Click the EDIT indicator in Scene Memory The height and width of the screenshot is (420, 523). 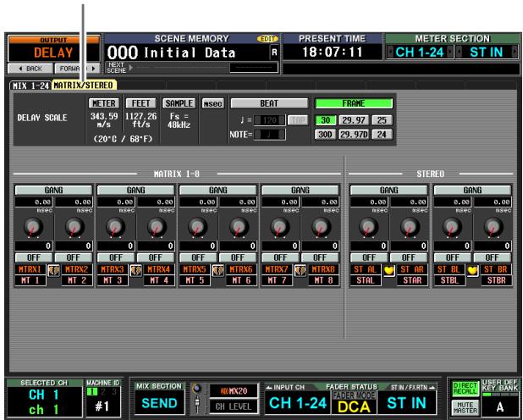(267, 39)
